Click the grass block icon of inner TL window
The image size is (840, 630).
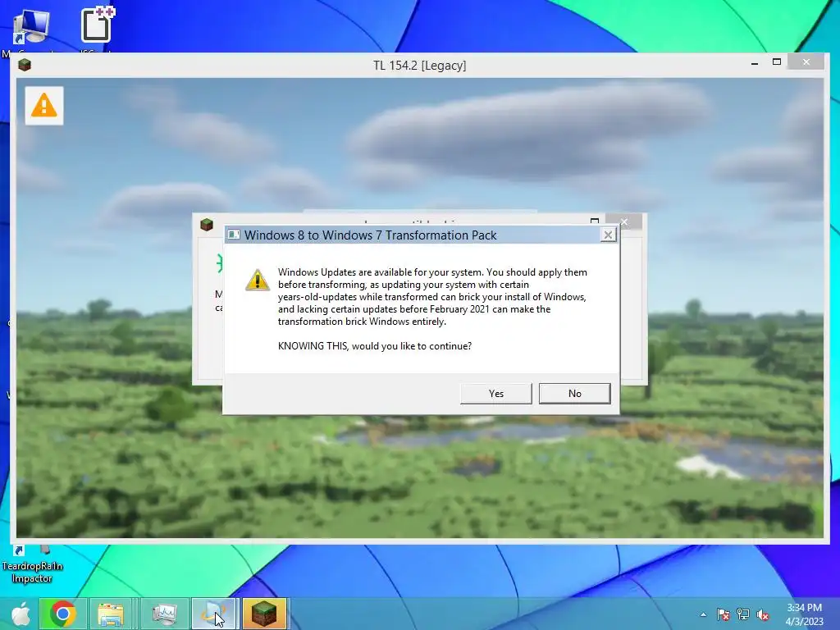(207, 225)
